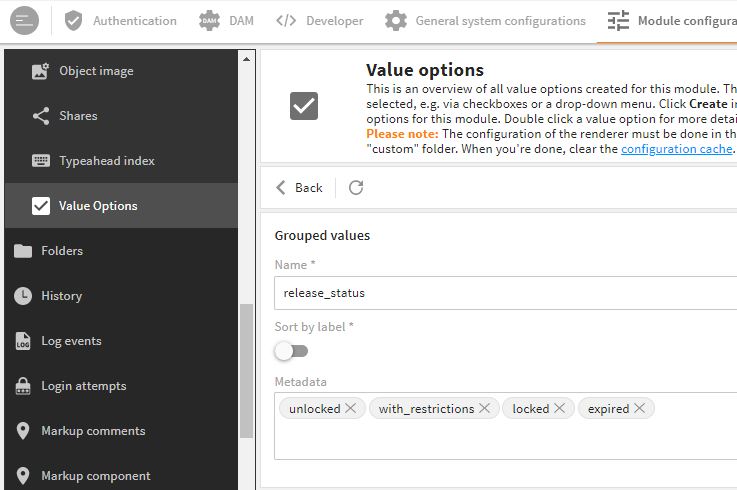Click the DAM gear icon
The height and width of the screenshot is (490, 737).
click(209, 21)
